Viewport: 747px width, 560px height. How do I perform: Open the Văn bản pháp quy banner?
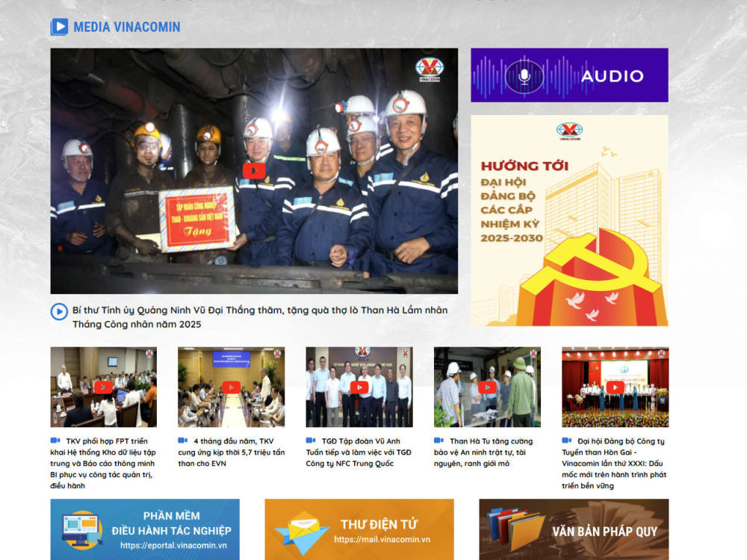pyautogui.click(x=574, y=529)
